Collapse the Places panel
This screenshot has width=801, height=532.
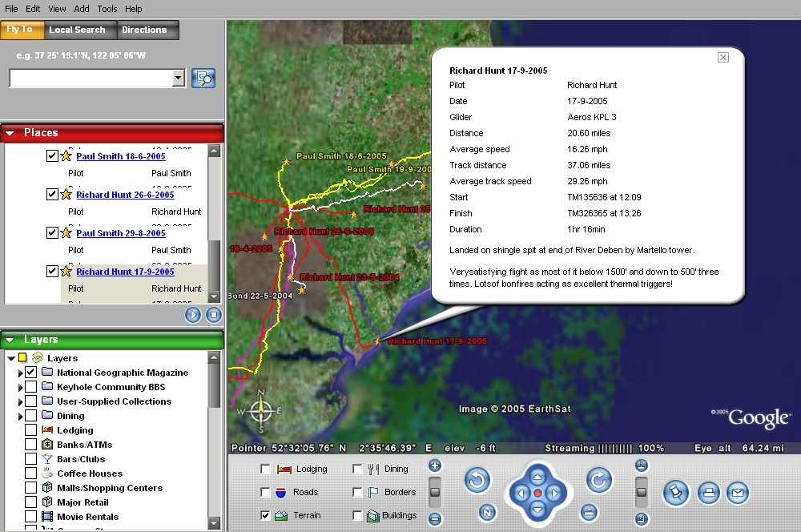(x=10, y=133)
